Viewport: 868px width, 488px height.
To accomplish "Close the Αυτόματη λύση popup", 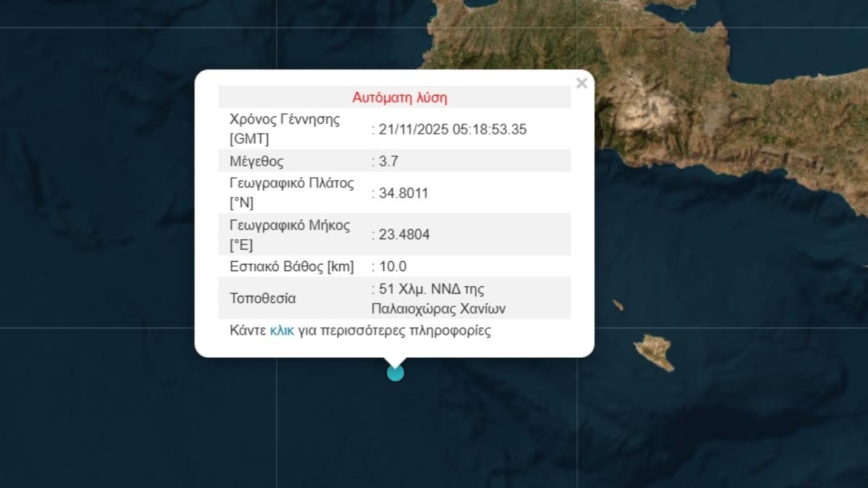I will [x=582, y=83].
